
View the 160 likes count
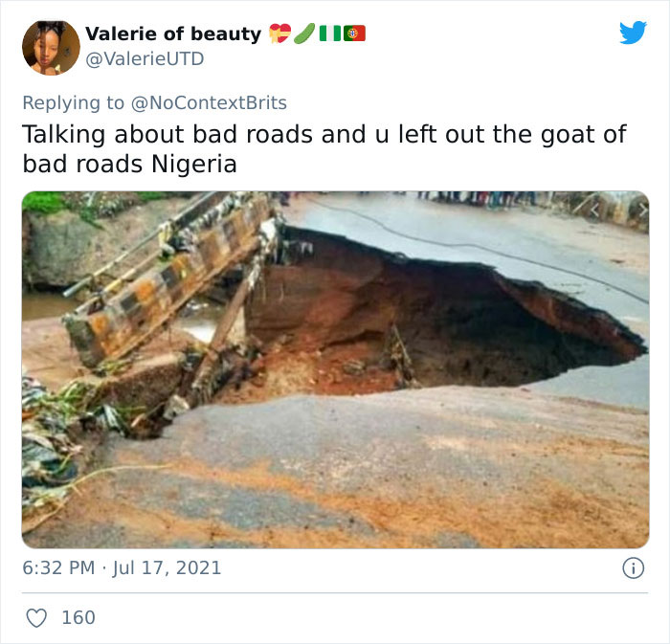tap(78, 617)
